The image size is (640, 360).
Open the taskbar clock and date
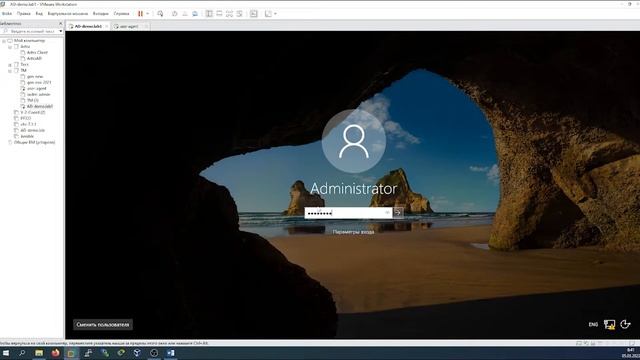pyautogui.click(x=631, y=353)
